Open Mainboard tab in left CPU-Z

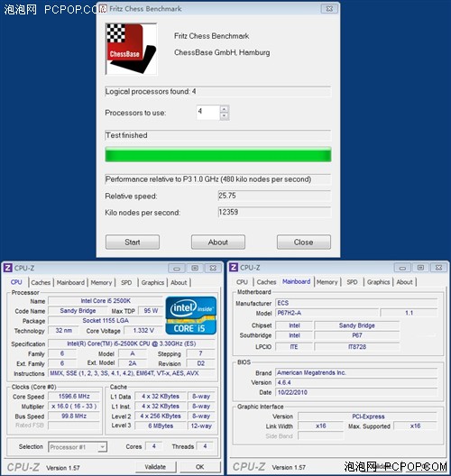[70, 283]
